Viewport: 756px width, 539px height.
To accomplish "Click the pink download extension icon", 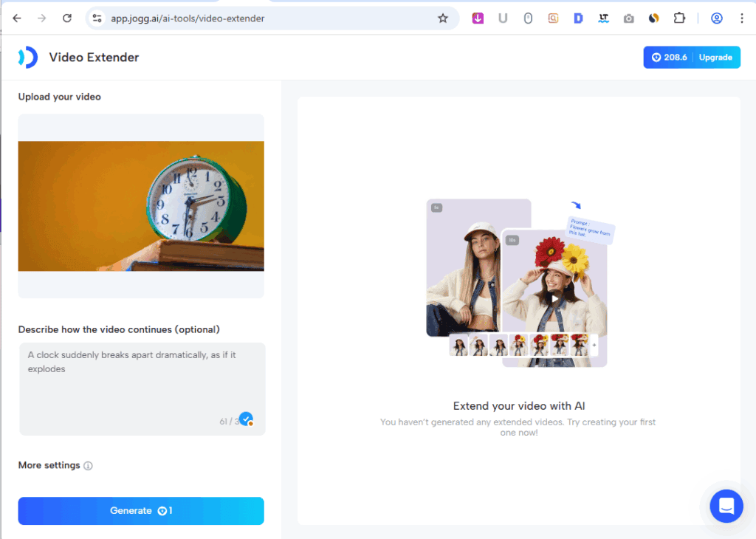I will coord(478,18).
